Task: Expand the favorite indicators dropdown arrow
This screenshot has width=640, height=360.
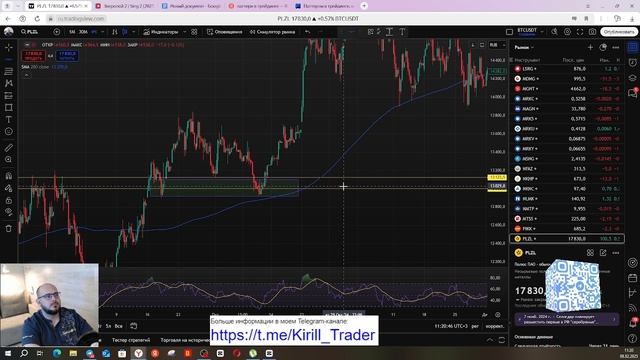Action: 184,32
